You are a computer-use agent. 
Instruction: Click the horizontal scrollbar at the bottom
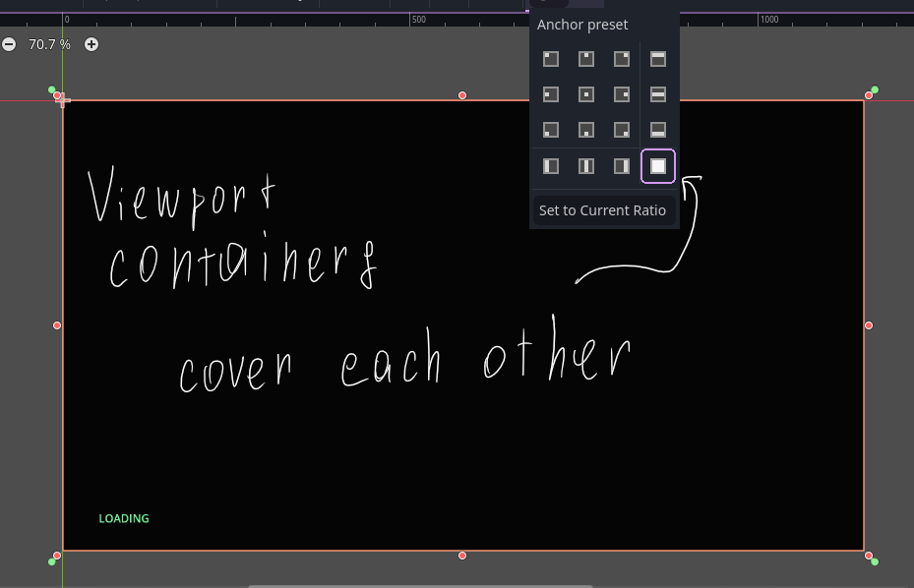pyautogui.click(x=420, y=586)
